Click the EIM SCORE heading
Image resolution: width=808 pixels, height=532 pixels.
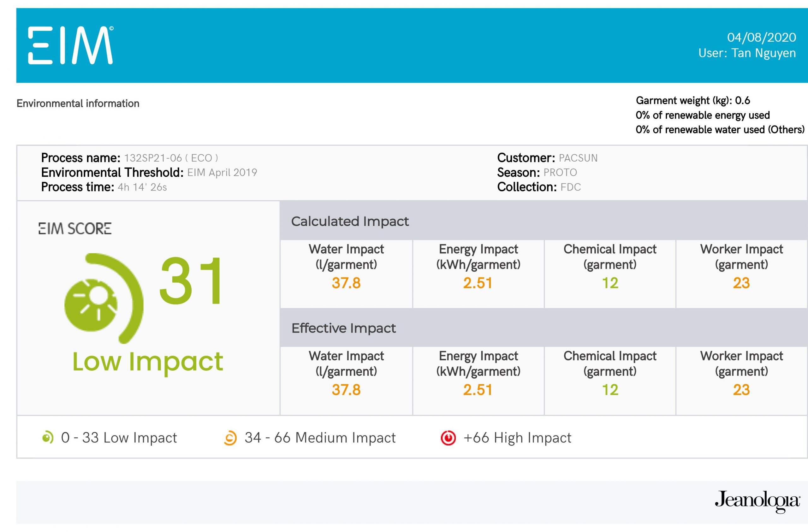click(75, 228)
